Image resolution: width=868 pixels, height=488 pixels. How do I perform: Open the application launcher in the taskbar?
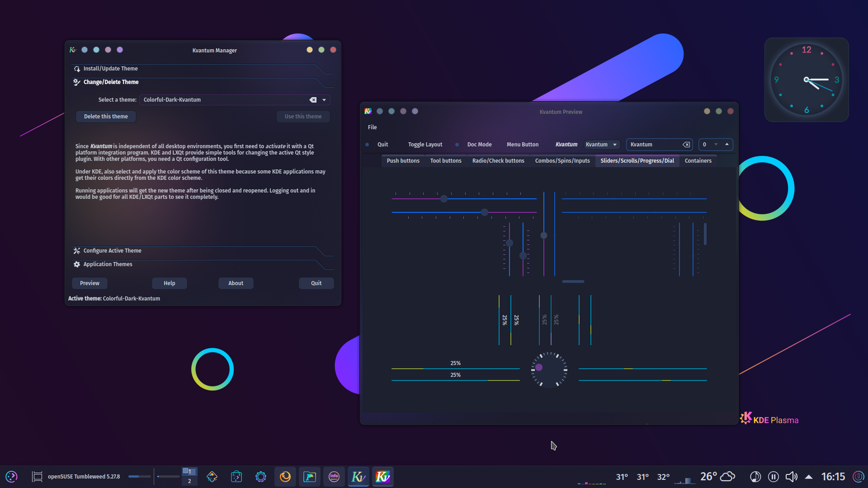click(x=11, y=477)
